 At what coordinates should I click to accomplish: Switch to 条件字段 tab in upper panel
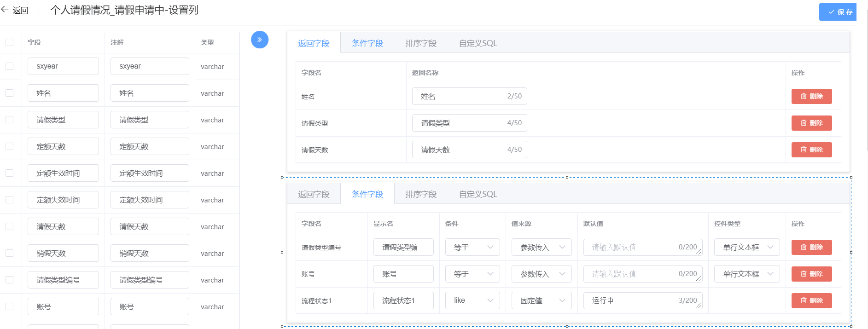coord(367,43)
